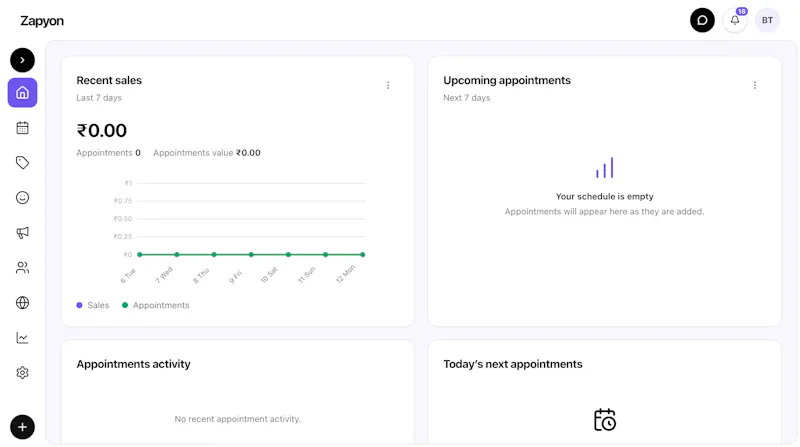Image resolution: width=800 pixels, height=447 pixels.
Task: Open the BT profile avatar menu
Action: [x=767, y=20]
